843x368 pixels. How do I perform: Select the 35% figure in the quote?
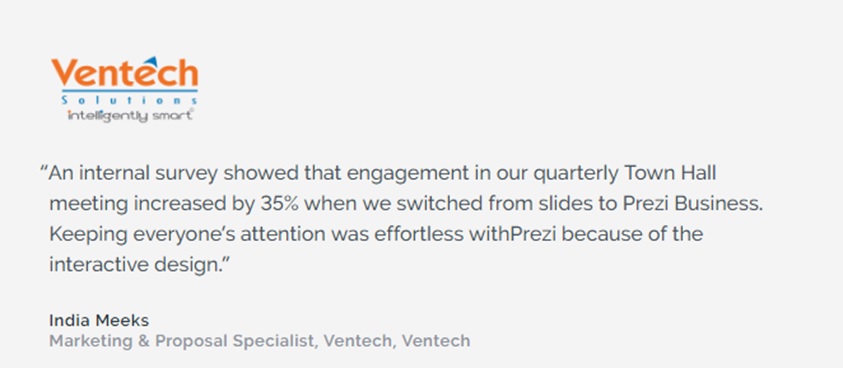tap(280, 204)
